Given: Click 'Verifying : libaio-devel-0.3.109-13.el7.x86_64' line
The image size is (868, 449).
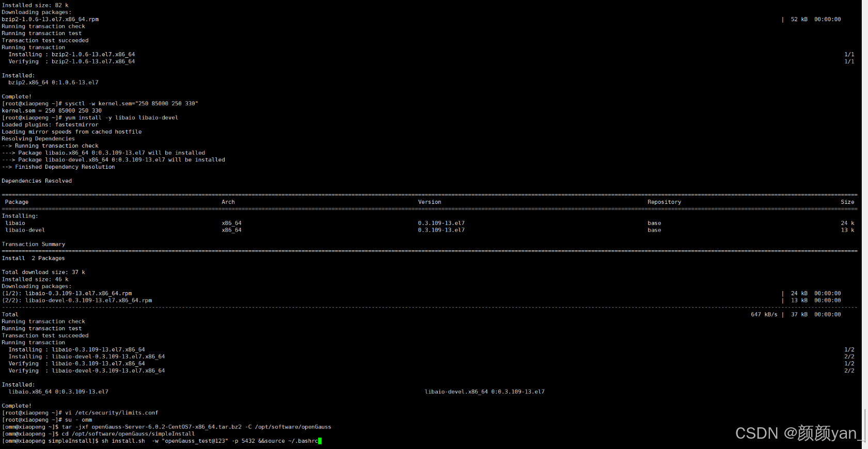Looking at the screenshot, I should tap(87, 371).
